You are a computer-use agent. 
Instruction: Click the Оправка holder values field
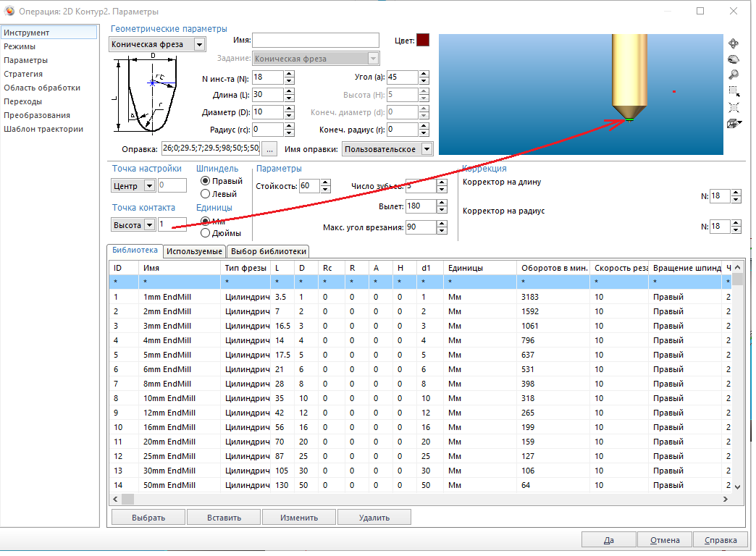coord(211,148)
